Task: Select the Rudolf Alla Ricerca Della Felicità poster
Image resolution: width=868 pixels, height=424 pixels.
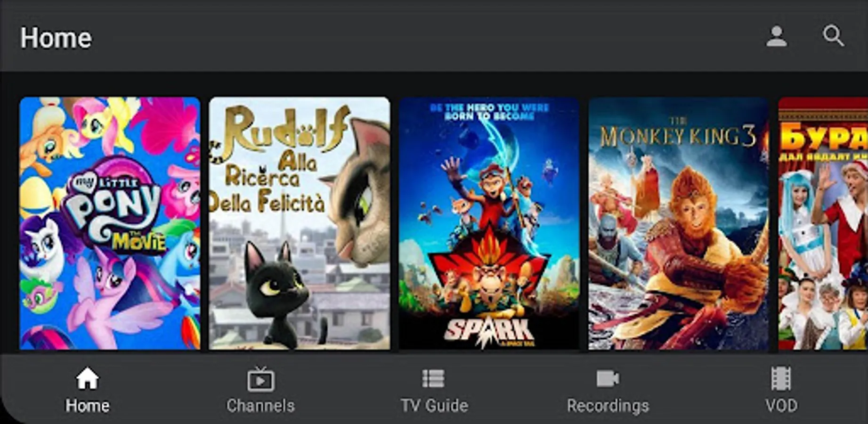Action: (300, 223)
